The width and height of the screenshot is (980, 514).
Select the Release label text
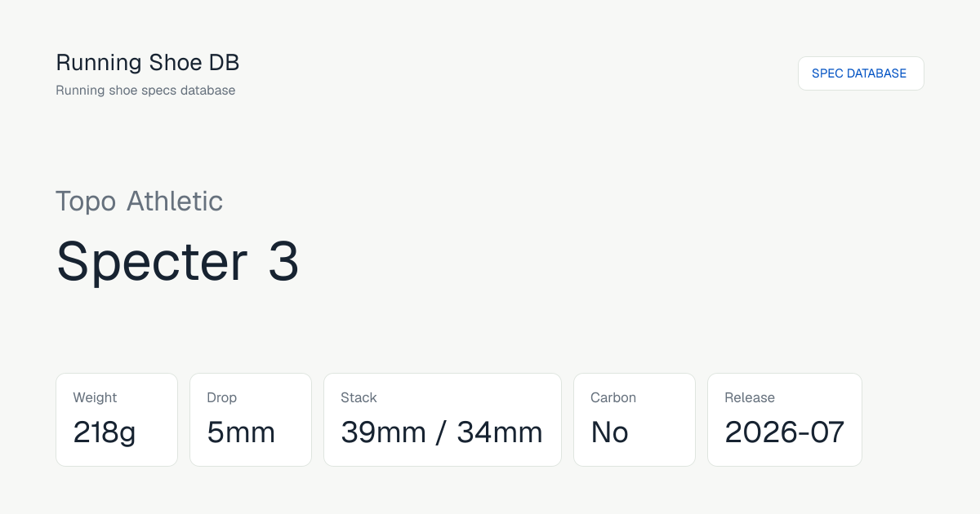coord(750,398)
